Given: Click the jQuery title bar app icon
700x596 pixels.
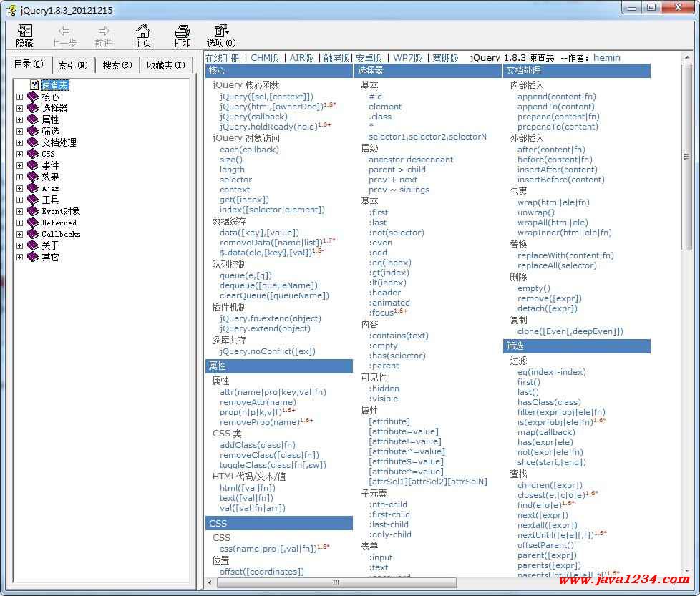Looking at the screenshot, I should click(11, 10).
